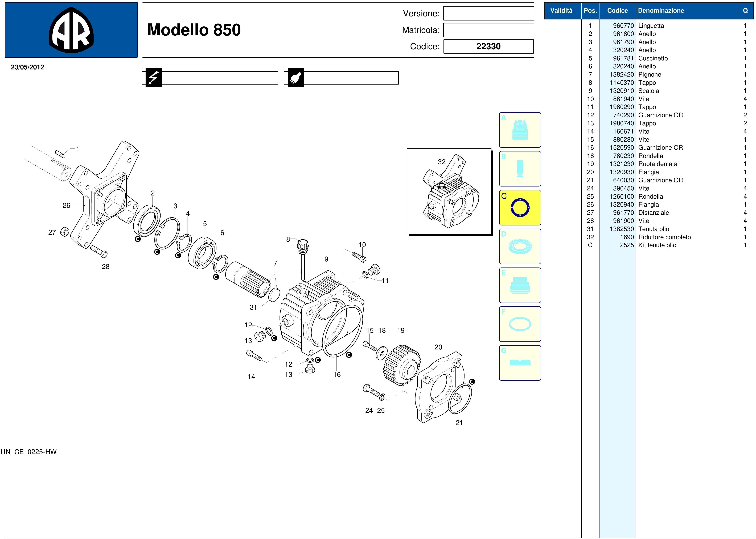756x539 pixels.
Task: Select kit F O-ring thumbnail
Action: click(520, 324)
